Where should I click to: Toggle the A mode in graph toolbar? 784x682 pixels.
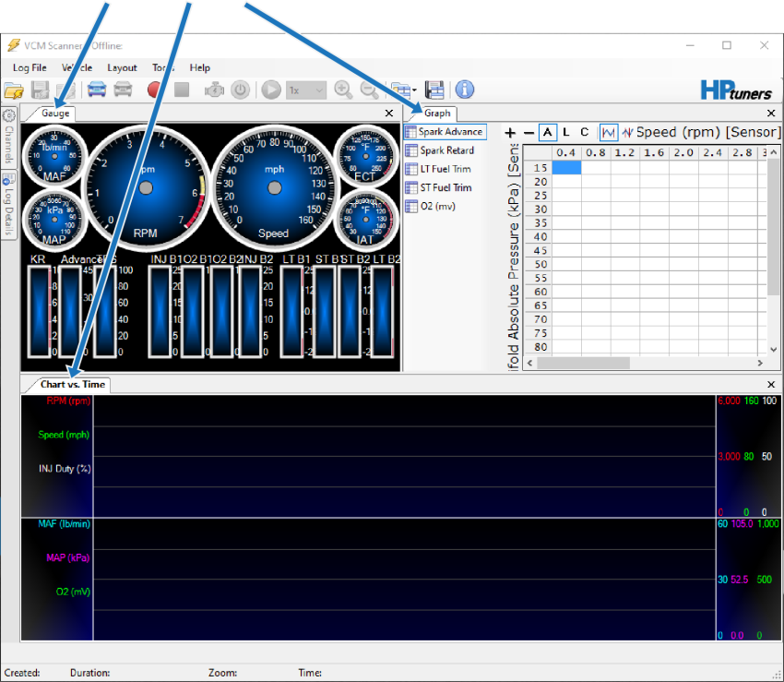click(x=548, y=133)
